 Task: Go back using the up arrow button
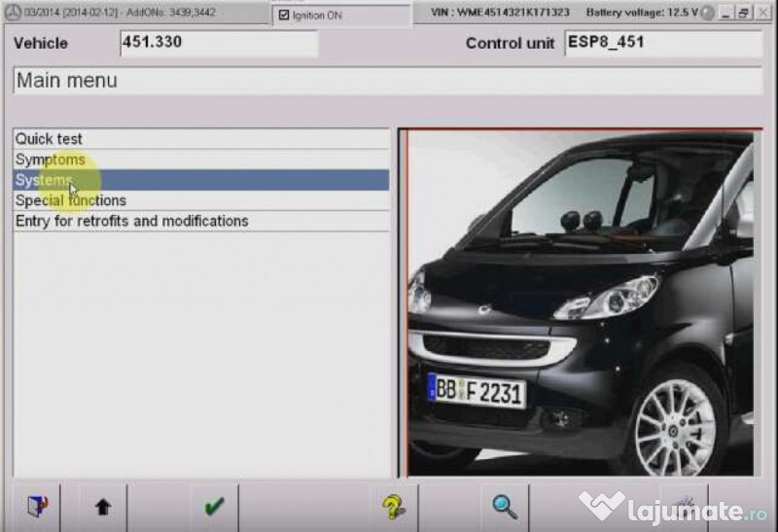102,506
